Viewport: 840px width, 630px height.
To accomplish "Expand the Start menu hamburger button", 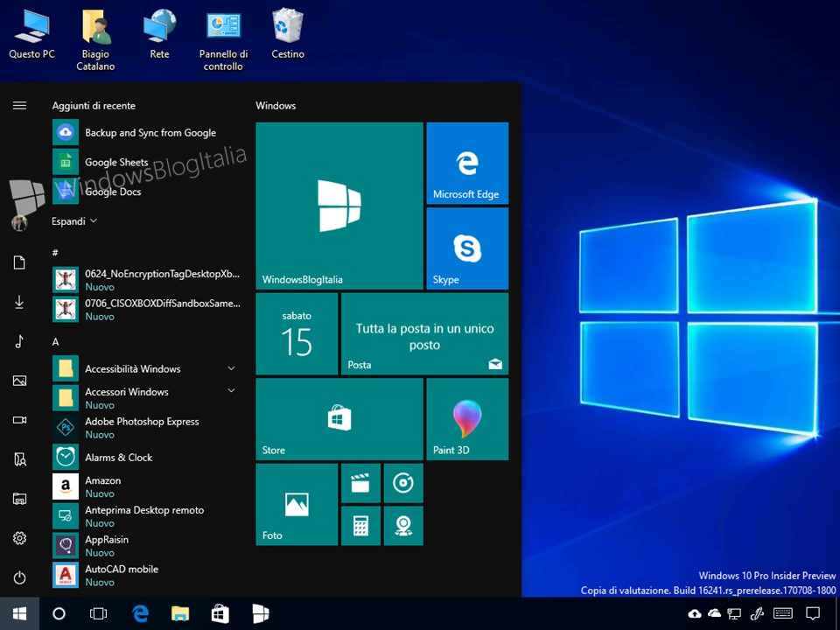I will click(x=19, y=106).
